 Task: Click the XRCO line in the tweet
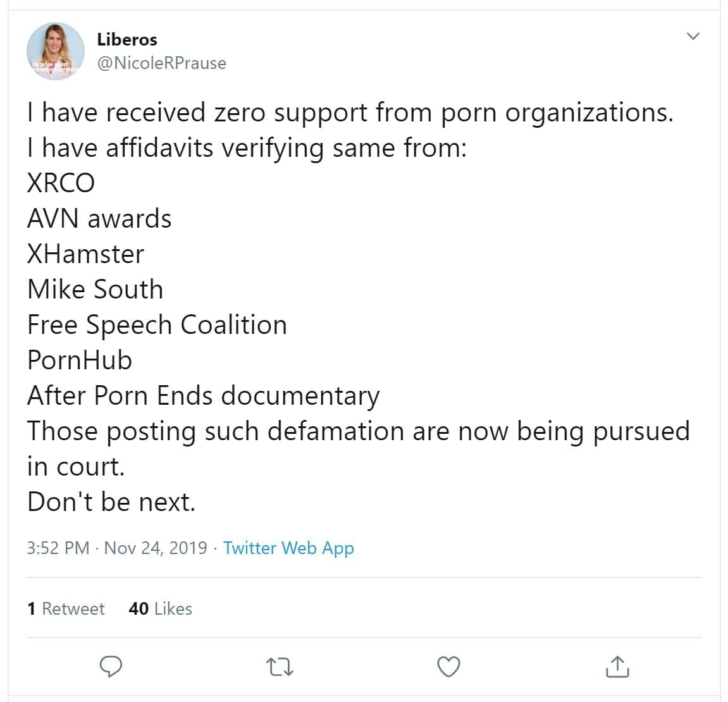[x=61, y=183]
